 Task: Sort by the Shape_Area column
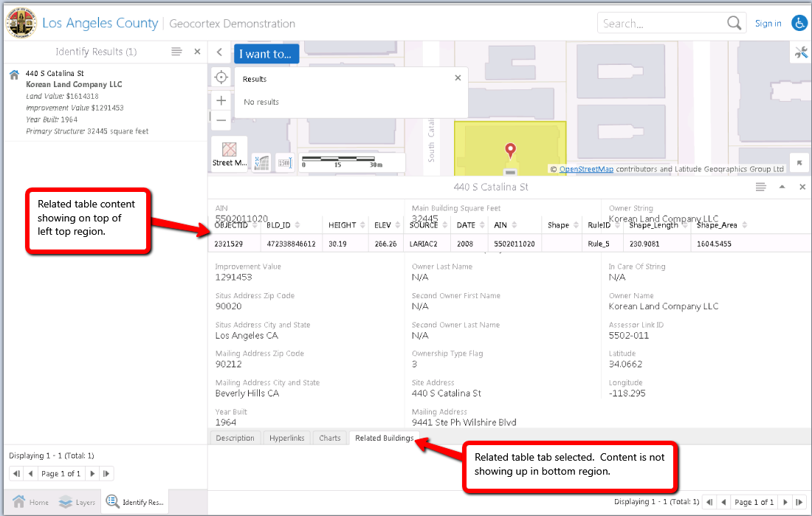click(x=721, y=225)
